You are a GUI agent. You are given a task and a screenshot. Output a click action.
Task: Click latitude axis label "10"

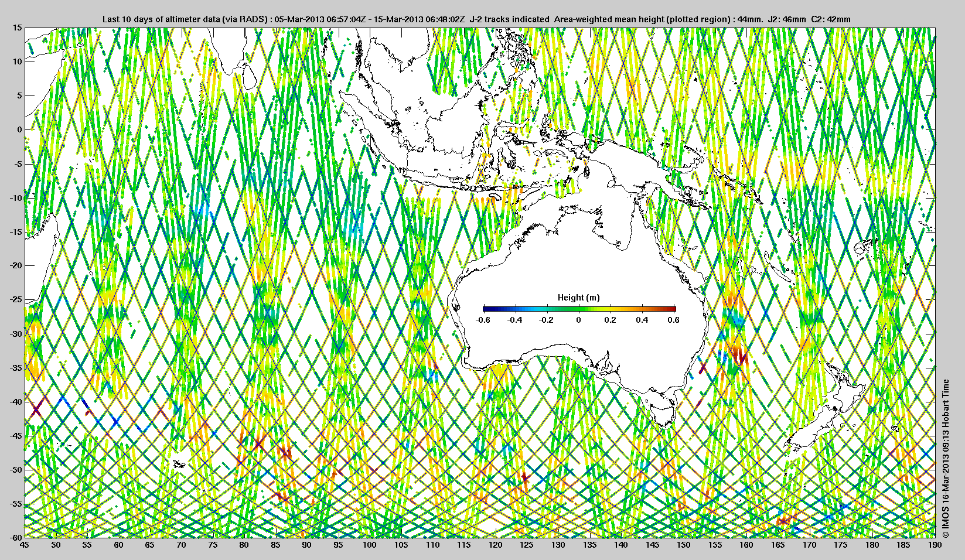(x=18, y=62)
